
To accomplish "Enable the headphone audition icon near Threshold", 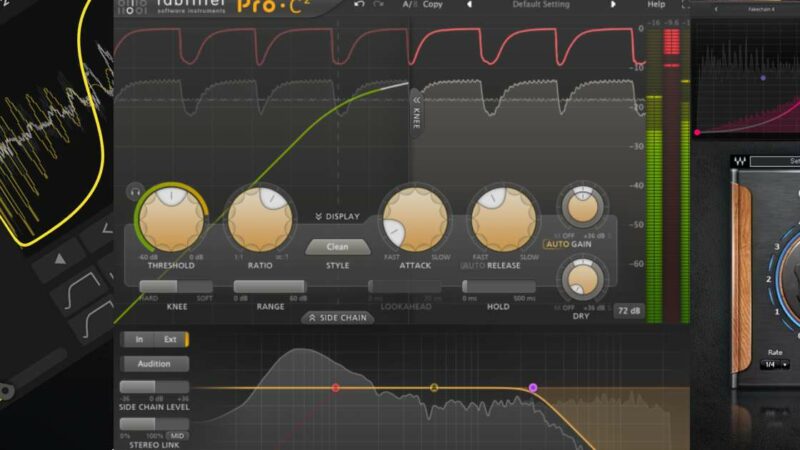I will coord(135,192).
